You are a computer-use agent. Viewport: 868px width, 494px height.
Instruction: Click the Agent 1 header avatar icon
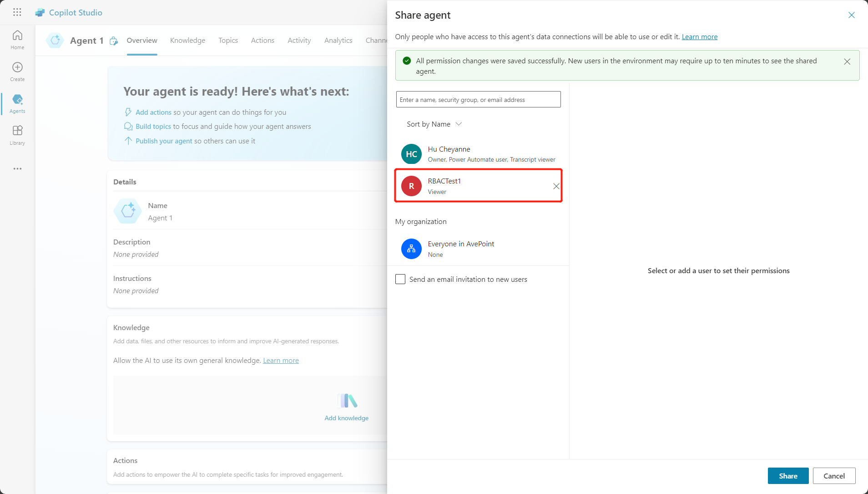click(55, 41)
